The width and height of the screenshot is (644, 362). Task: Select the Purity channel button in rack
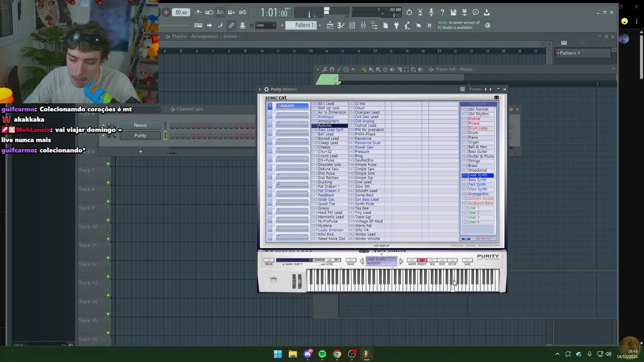click(140, 135)
